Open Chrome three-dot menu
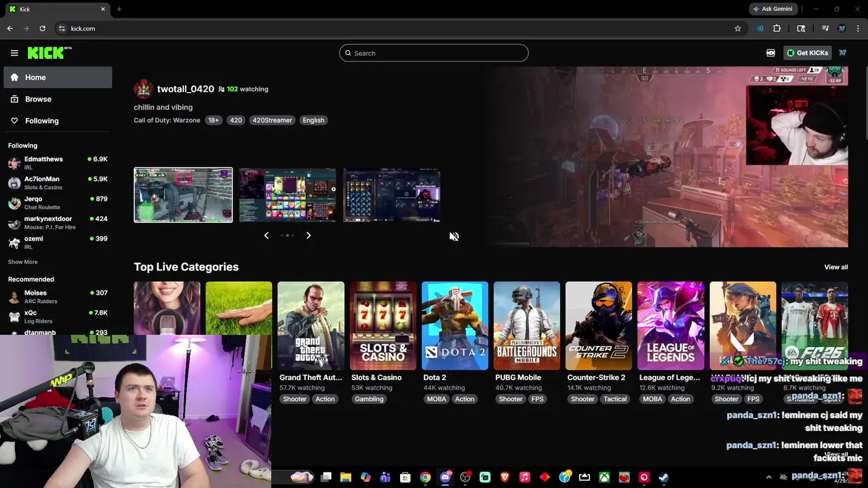Image resolution: width=868 pixels, height=488 pixels. coord(859,28)
